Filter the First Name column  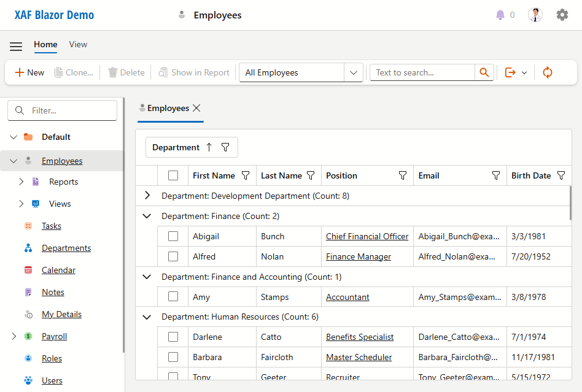pyautogui.click(x=246, y=175)
